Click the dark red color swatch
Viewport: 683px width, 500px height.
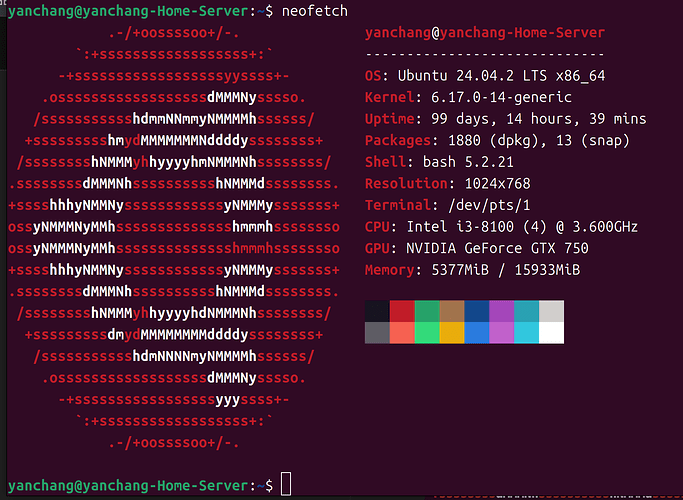click(x=402, y=311)
